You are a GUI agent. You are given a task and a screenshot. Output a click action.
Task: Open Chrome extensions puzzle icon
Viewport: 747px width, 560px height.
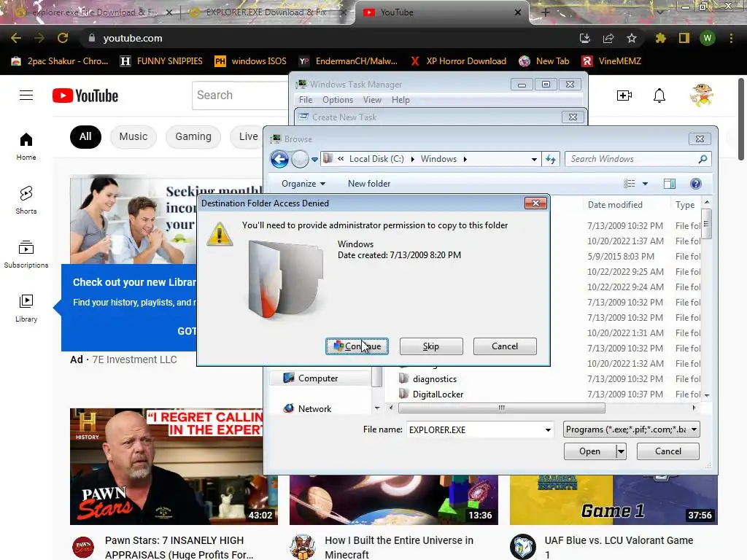click(660, 38)
